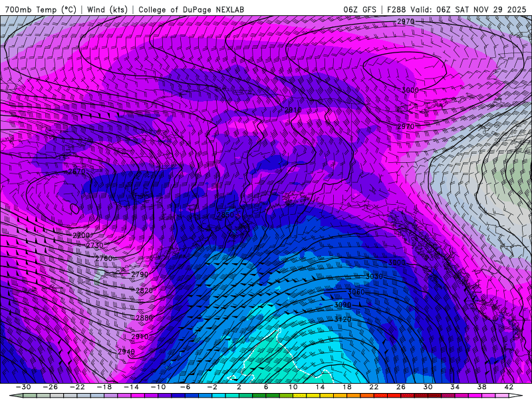Select the 2820 contour label
The image size is (532, 399).
tap(144, 291)
